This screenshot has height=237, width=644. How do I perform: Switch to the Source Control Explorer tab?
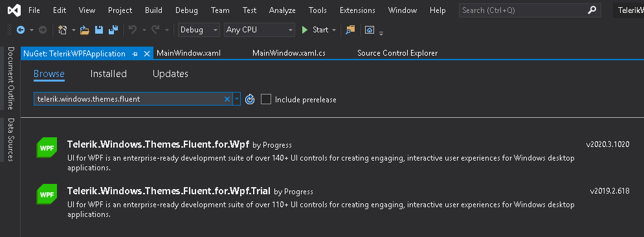[397, 53]
